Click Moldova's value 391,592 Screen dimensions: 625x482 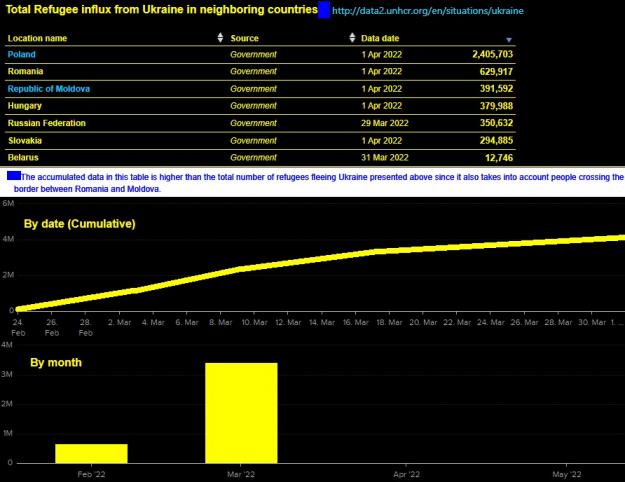click(x=496, y=89)
